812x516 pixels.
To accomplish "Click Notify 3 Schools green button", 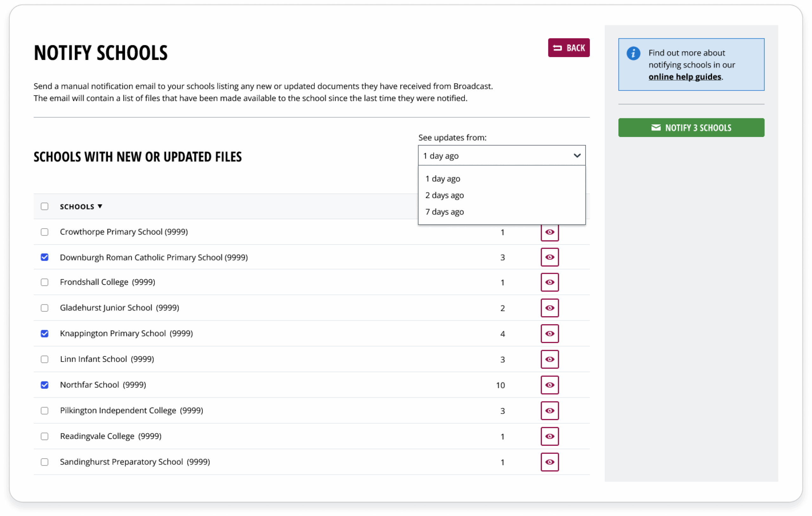I will click(691, 127).
